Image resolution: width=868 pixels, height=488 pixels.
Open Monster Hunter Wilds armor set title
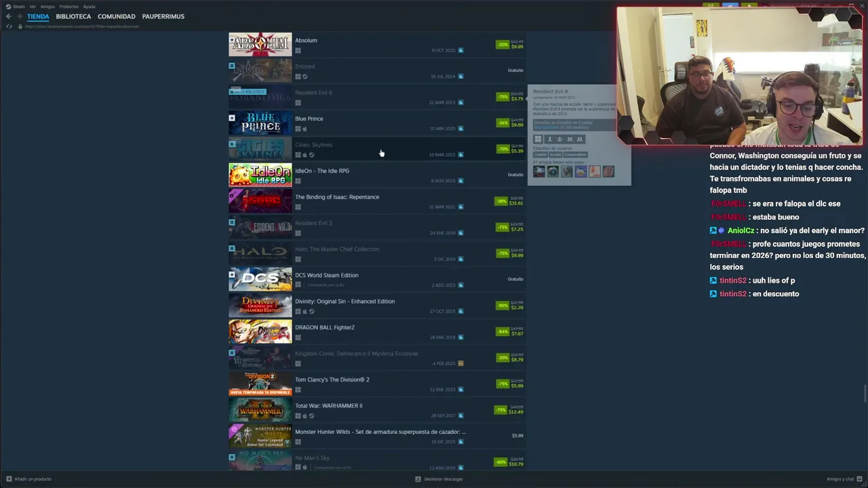pos(380,432)
